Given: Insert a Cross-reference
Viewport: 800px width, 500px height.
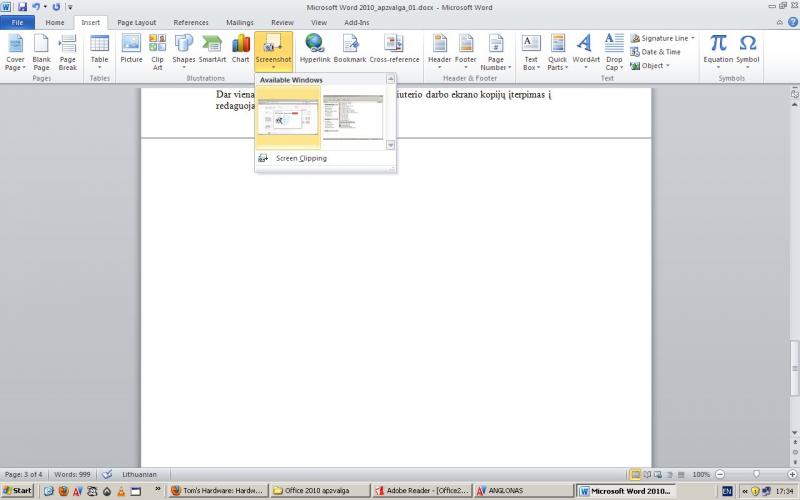Looking at the screenshot, I should click(x=394, y=49).
